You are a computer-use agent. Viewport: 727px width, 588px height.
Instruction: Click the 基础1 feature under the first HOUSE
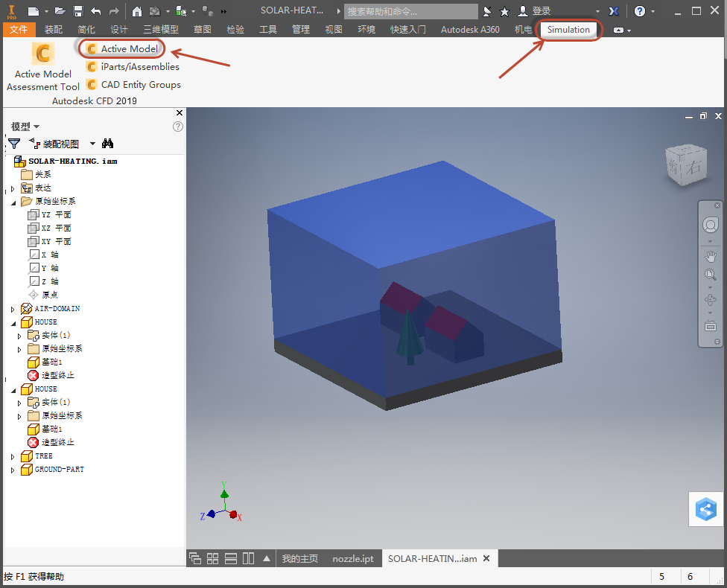(x=45, y=362)
